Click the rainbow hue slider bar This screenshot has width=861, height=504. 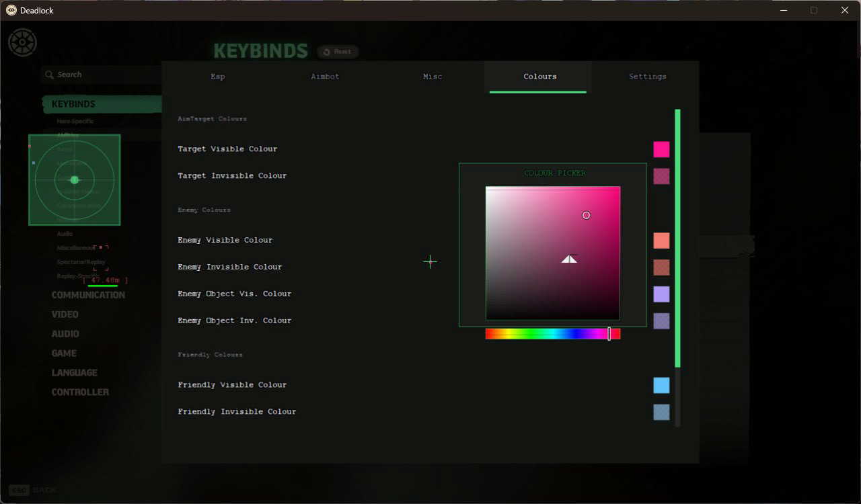tap(553, 334)
